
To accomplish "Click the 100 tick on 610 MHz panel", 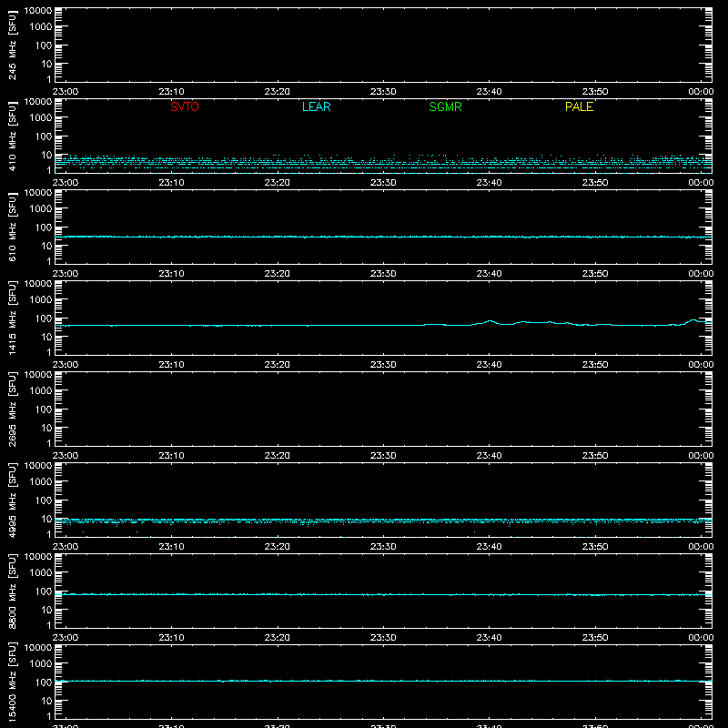I will point(44,227).
